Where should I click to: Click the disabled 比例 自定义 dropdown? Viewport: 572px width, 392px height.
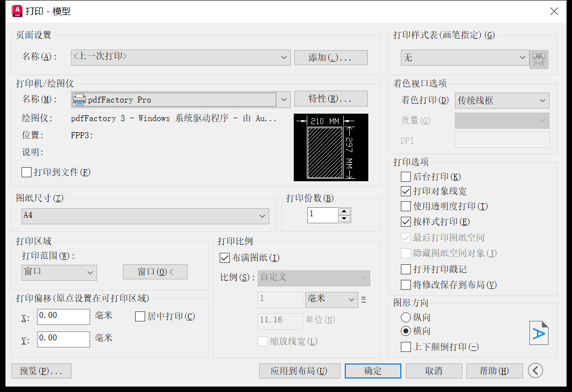click(x=314, y=278)
